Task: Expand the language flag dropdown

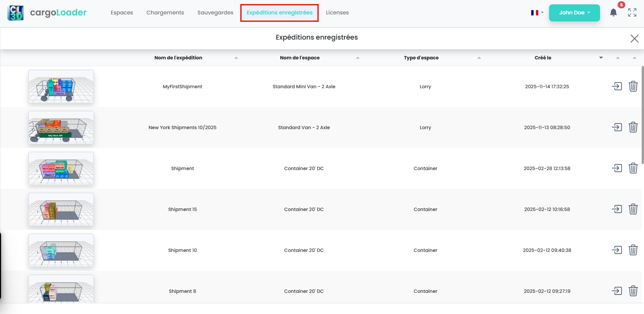Action: (x=537, y=13)
